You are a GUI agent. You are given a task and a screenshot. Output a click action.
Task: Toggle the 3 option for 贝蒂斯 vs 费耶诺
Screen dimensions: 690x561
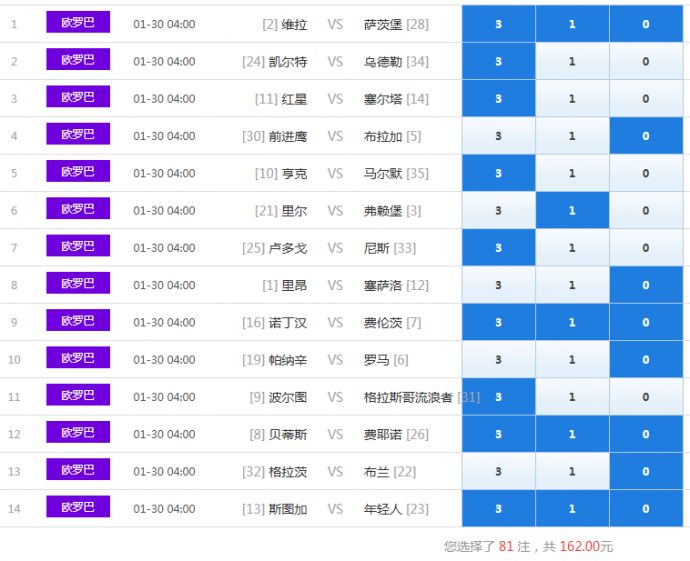point(498,434)
